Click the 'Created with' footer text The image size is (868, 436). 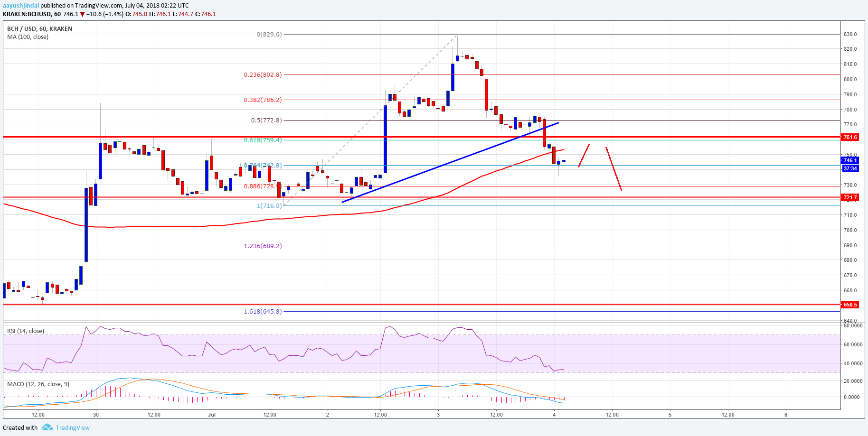tap(20, 428)
